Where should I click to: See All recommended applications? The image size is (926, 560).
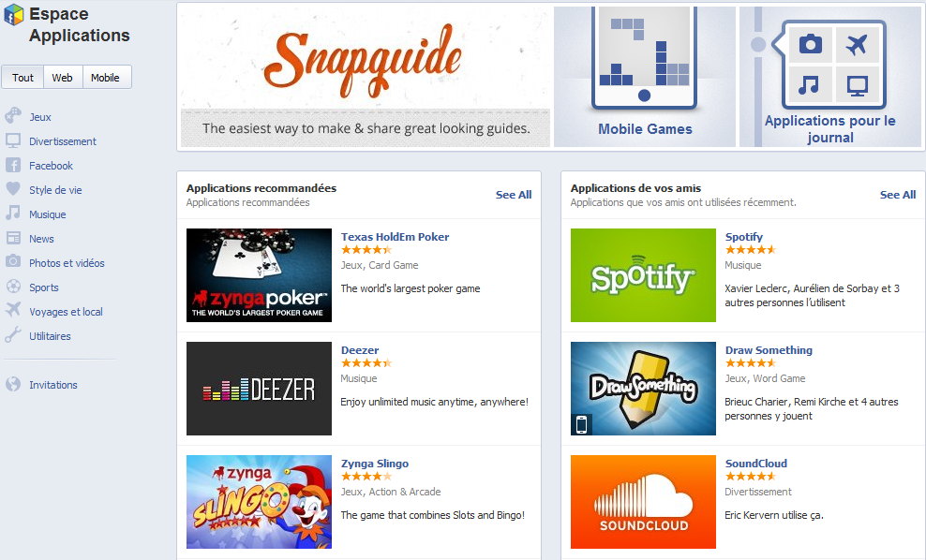point(514,195)
